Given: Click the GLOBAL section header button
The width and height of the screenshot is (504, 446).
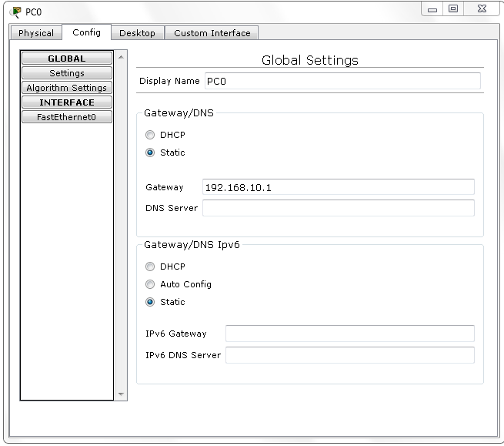Looking at the screenshot, I should tap(67, 59).
